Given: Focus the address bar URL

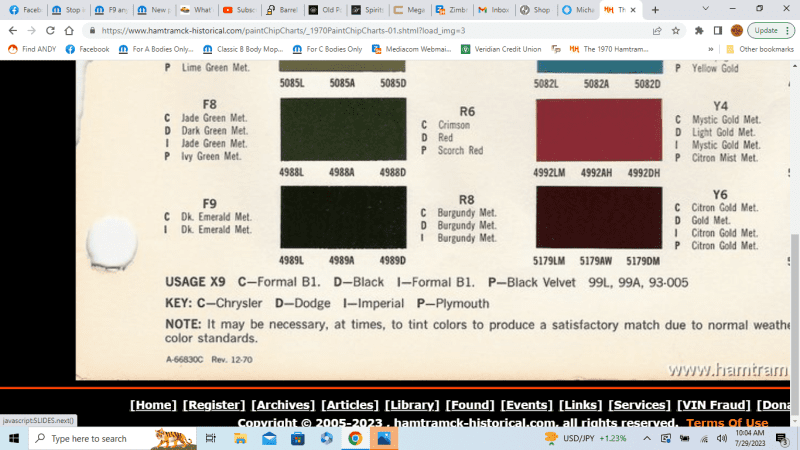Looking at the screenshot, I should tap(283, 31).
